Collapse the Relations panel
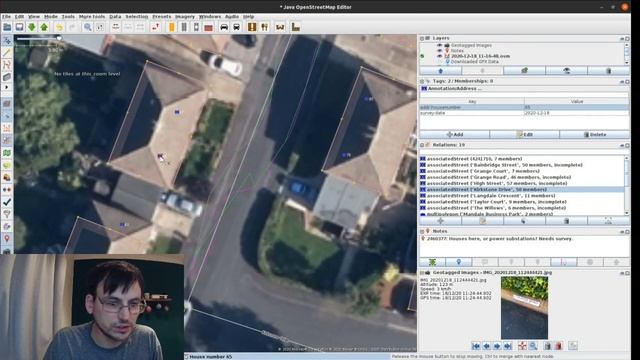The height and width of the screenshot is (360, 640). point(422,145)
